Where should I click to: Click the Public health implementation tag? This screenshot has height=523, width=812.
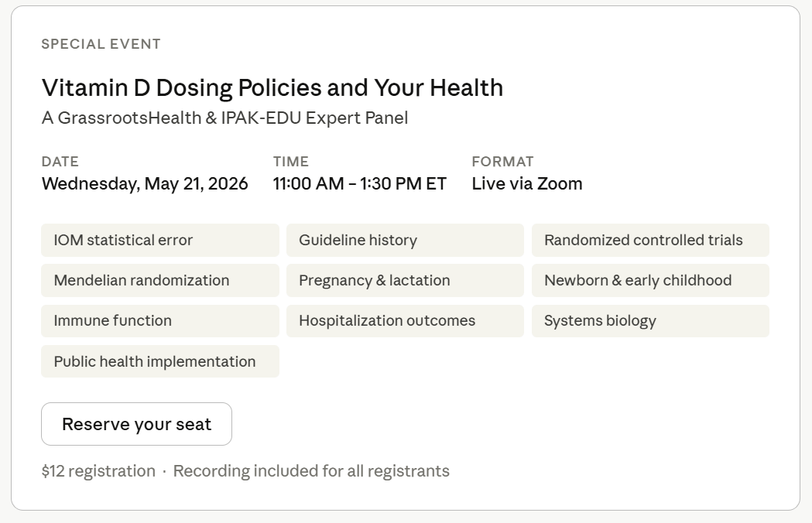160,361
